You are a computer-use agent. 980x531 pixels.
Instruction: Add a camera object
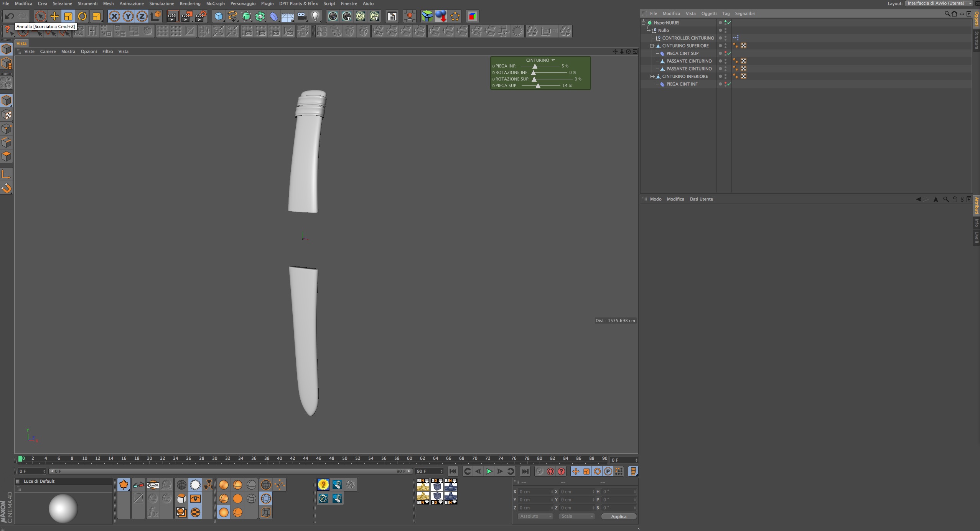coord(302,16)
